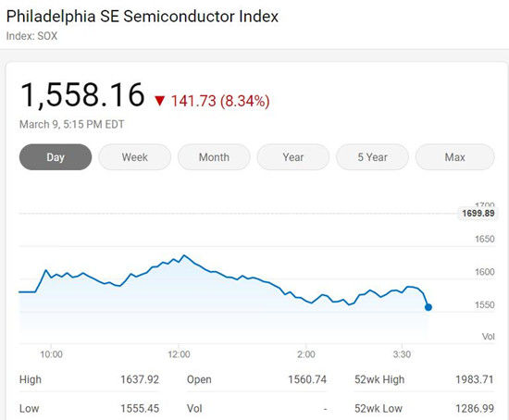This screenshot has height=420, width=509.
Task: Click the blue endpoint dot on chart
Action: [428, 307]
